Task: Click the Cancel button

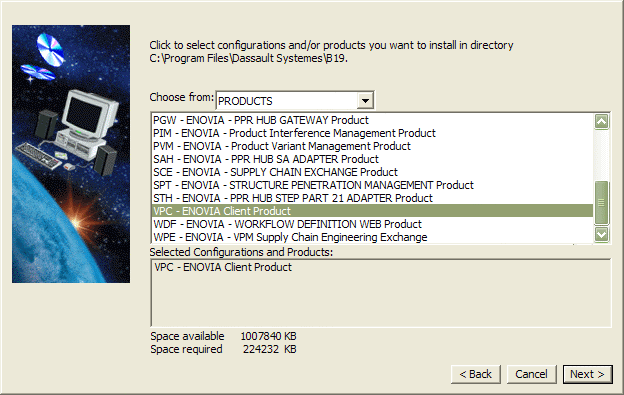Action: [531, 374]
